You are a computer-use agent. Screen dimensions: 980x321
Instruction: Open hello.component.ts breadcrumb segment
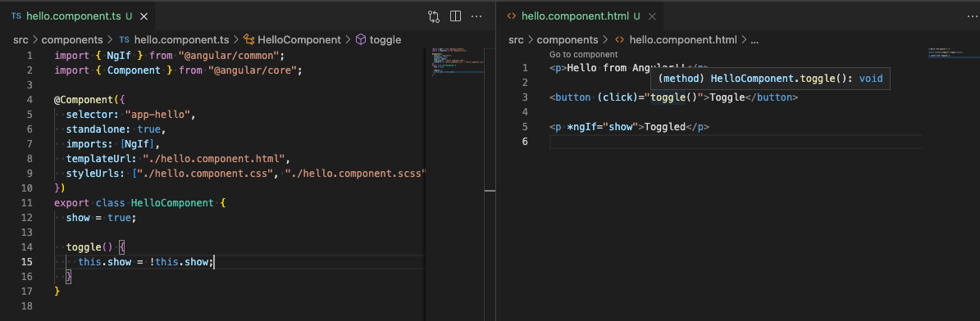[182, 39]
